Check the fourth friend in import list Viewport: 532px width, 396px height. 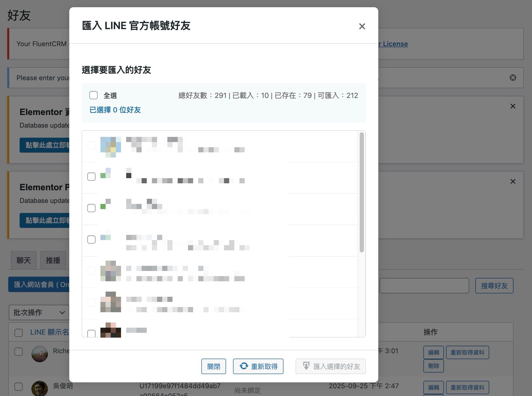(x=91, y=240)
